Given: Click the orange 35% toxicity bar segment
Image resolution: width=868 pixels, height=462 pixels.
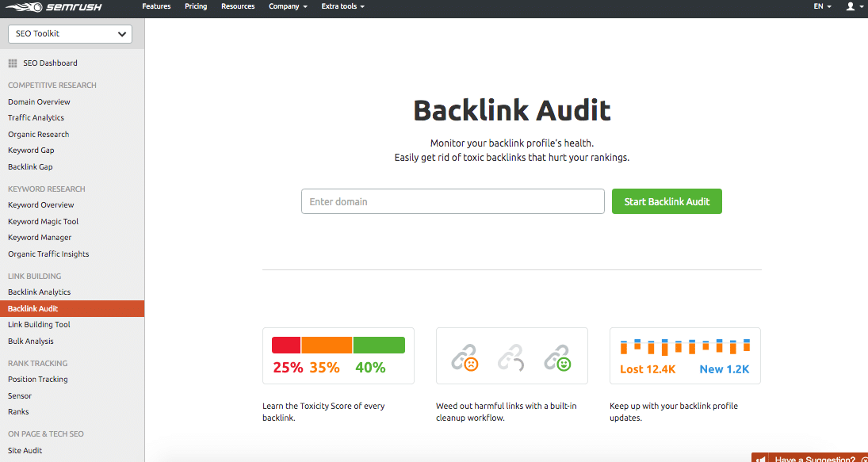Looking at the screenshot, I should pos(327,345).
